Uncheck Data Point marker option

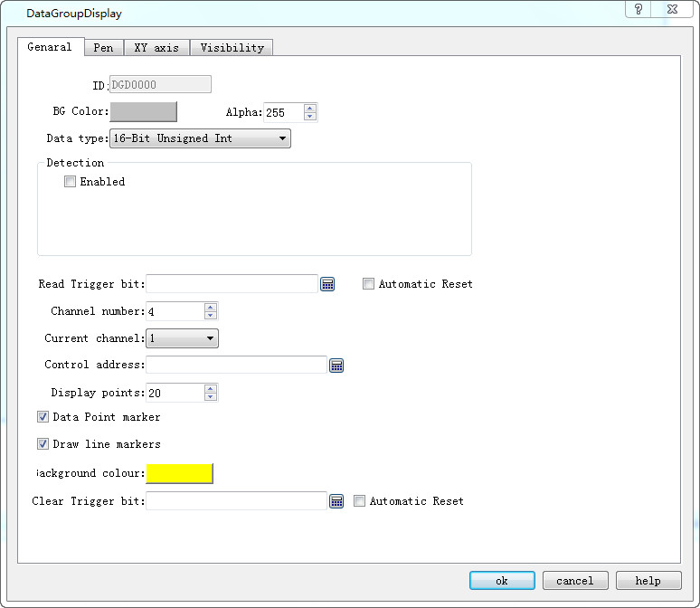click(43, 417)
